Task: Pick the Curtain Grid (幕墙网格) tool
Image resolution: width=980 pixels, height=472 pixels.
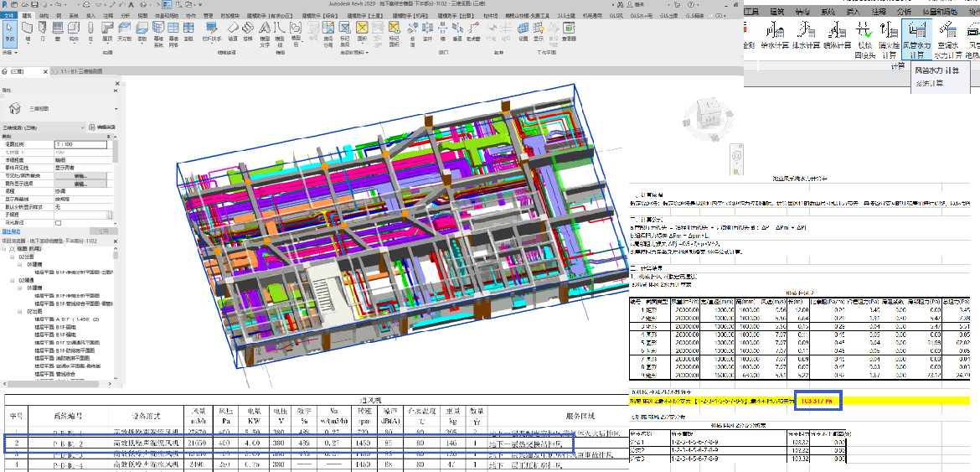Action: coord(173,34)
